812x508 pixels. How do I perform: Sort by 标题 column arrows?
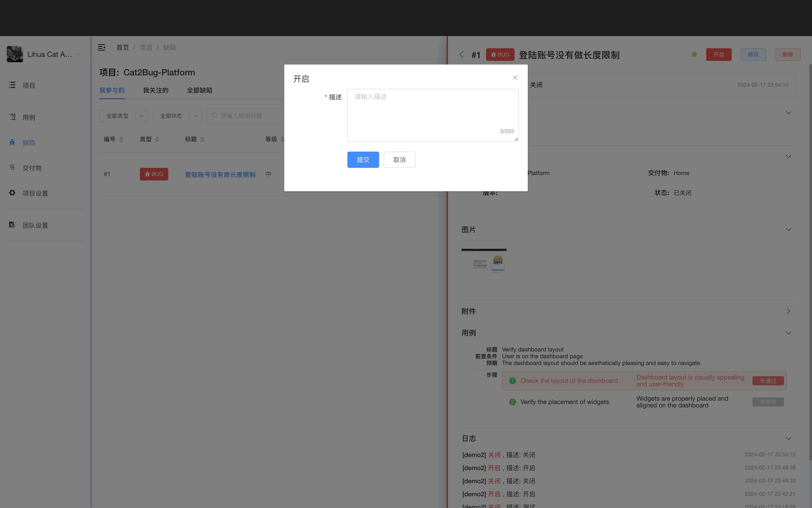coord(202,139)
